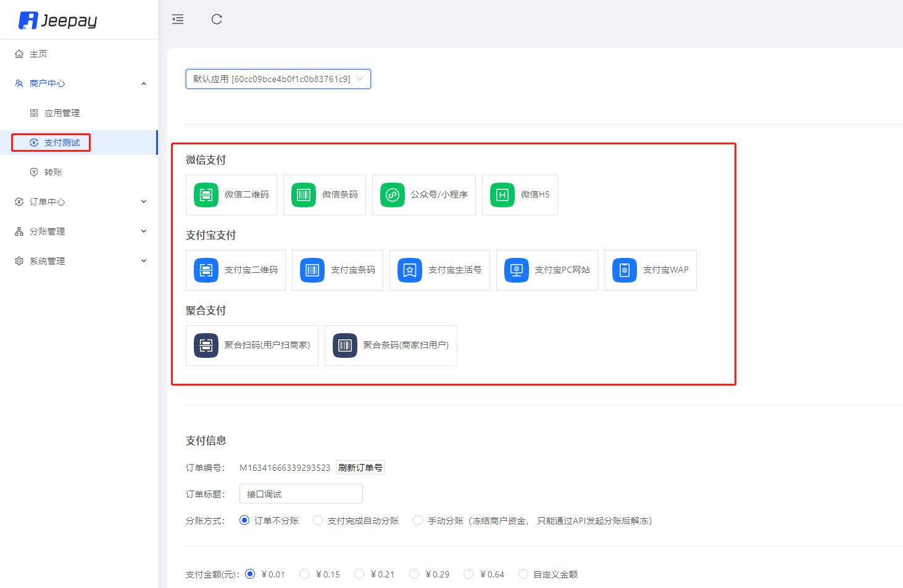
Task: Click the 刷新订单号 button
Action: click(360, 468)
